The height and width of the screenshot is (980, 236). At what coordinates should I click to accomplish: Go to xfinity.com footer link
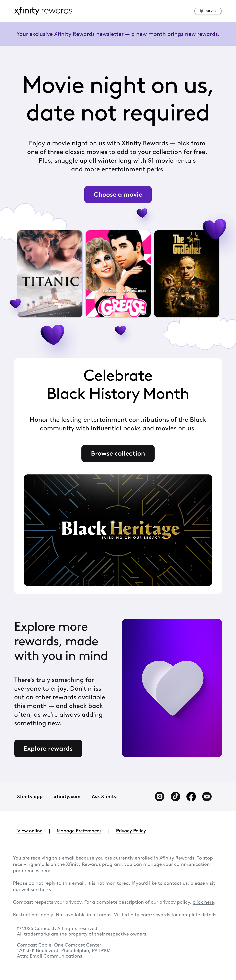click(67, 796)
